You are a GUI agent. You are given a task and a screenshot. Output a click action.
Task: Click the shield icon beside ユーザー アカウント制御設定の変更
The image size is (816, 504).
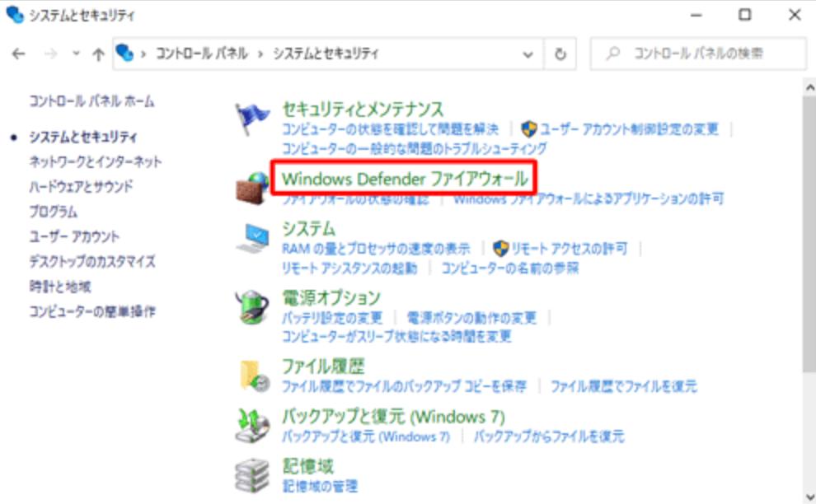pyautogui.click(x=529, y=128)
